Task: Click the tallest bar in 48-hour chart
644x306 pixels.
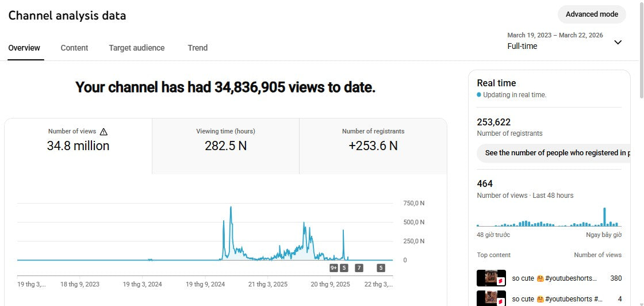Action: click(604, 217)
